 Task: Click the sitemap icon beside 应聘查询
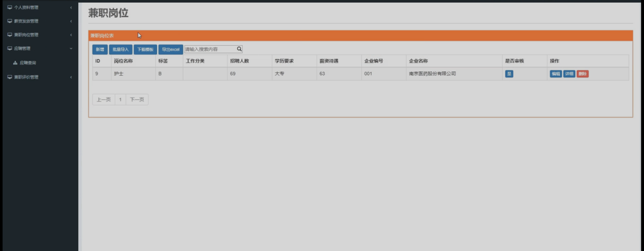pos(15,63)
